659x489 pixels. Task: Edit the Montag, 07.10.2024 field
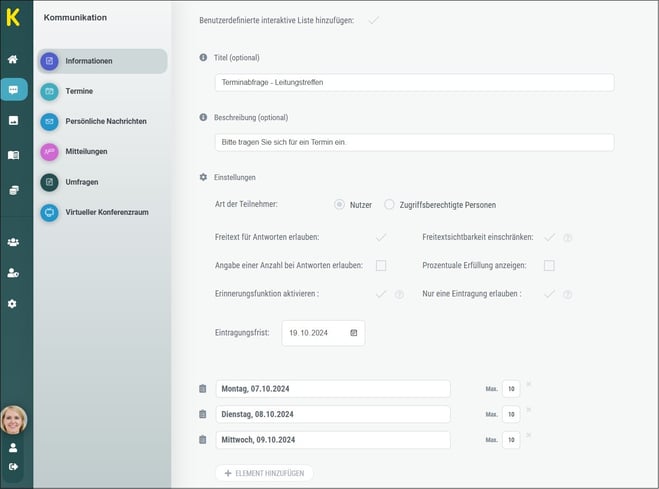tap(333, 389)
